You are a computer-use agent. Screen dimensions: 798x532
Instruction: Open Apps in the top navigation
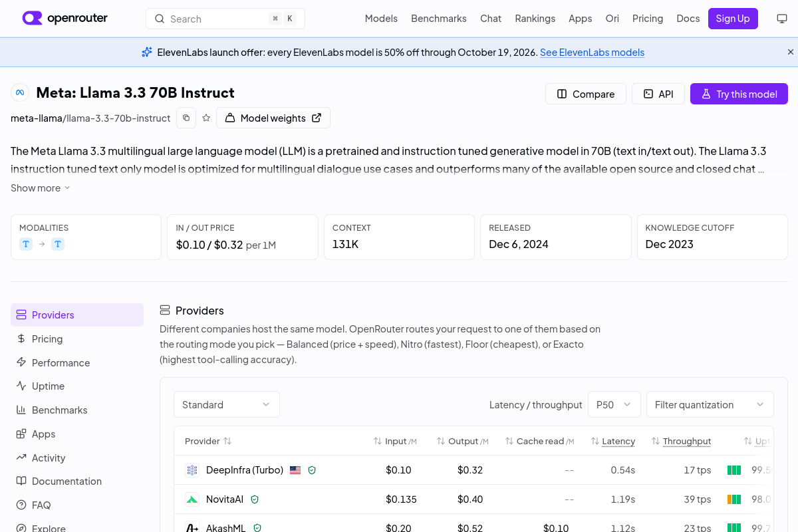581,19
